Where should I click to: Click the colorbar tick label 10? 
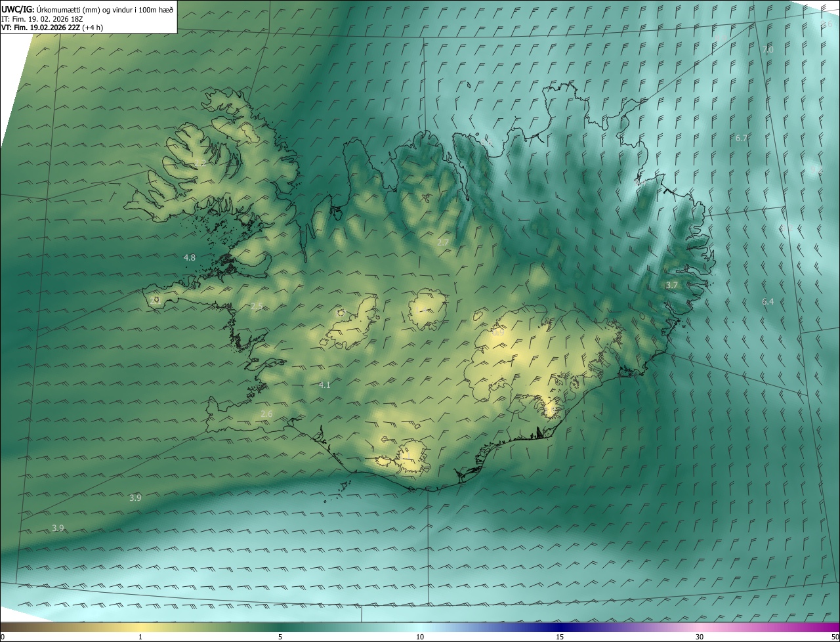(x=420, y=637)
